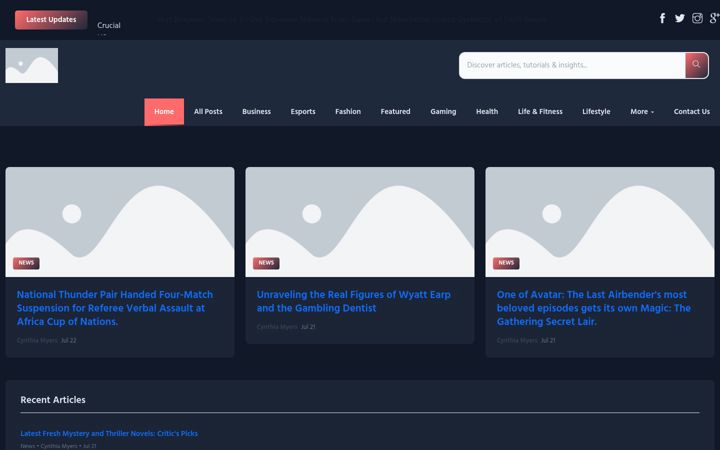Screen dimensions: 720x450
Task: Open the Life & Fitness category
Action: [x=540, y=112]
